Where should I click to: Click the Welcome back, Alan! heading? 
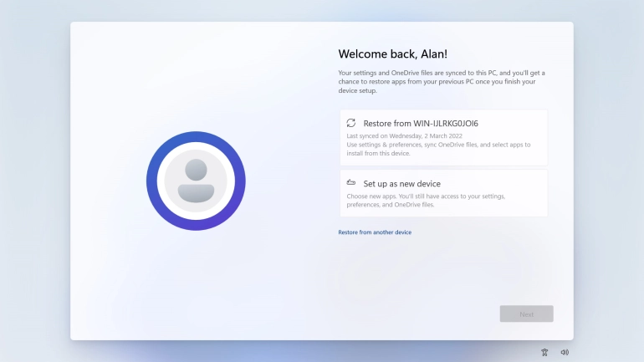coord(392,54)
